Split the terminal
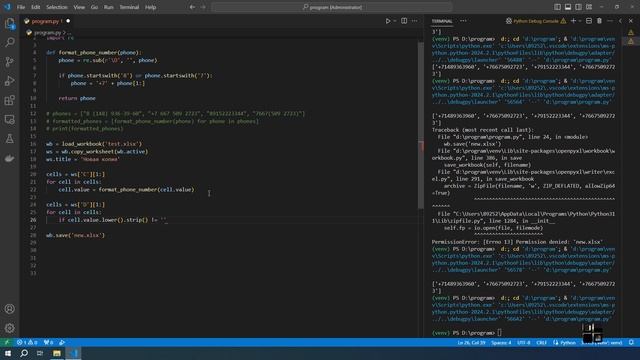This screenshot has width=640, height=360. [x=589, y=21]
